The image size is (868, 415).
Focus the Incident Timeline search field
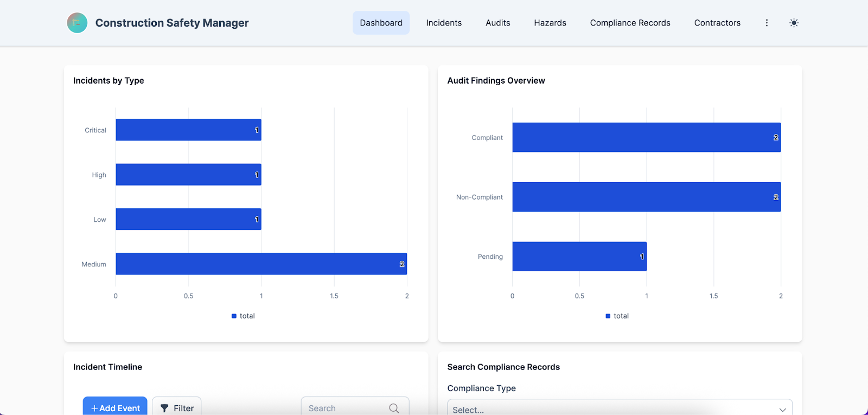pos(347,408)
